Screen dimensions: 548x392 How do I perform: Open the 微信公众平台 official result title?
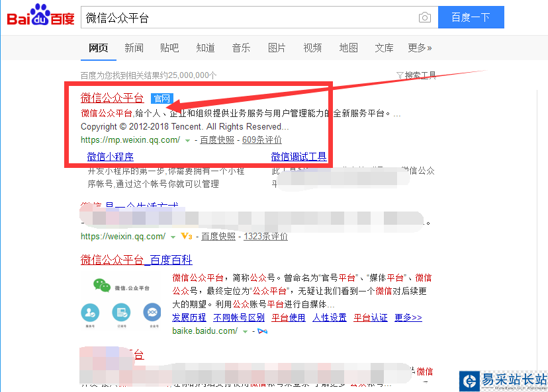click(113, 98)
